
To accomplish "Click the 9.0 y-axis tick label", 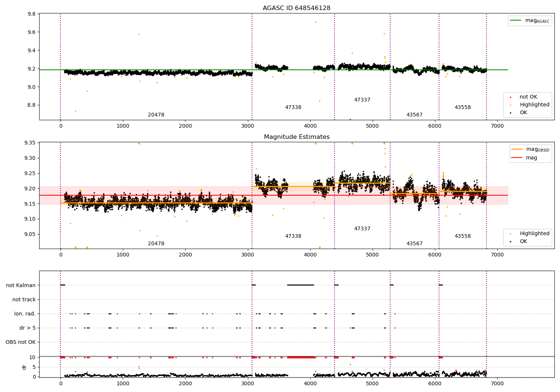I will (x=32, y=87).
